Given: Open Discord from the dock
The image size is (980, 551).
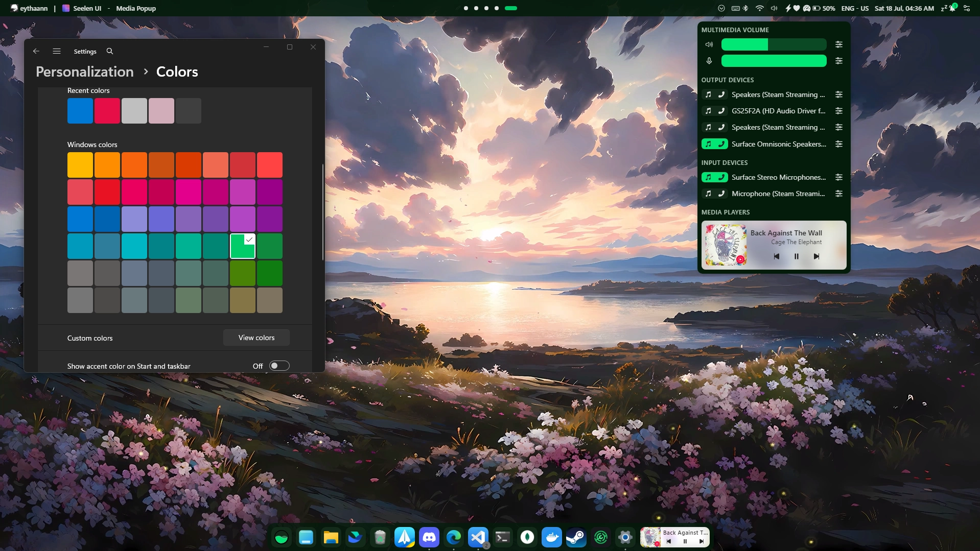Looking at the screenshot, I should coord(429,537).
